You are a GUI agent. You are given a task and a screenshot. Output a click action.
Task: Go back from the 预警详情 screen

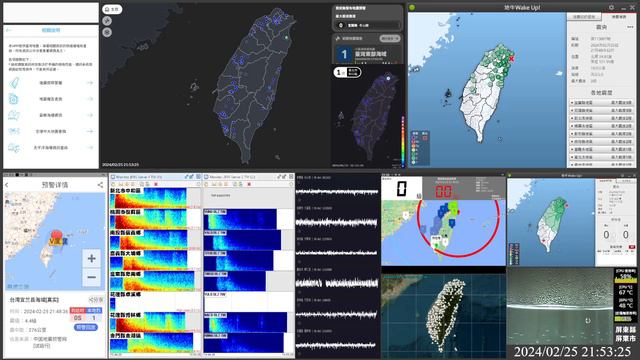coord(7,185)
